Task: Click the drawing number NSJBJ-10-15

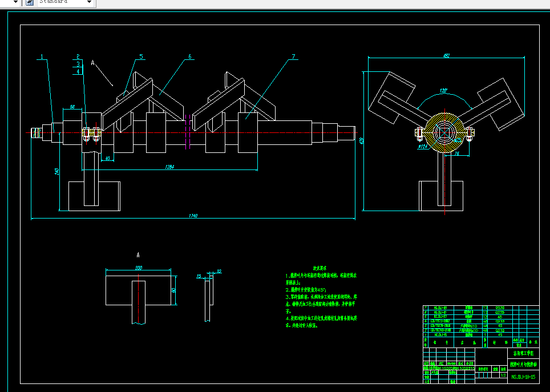Action: (x=523, y=377)
